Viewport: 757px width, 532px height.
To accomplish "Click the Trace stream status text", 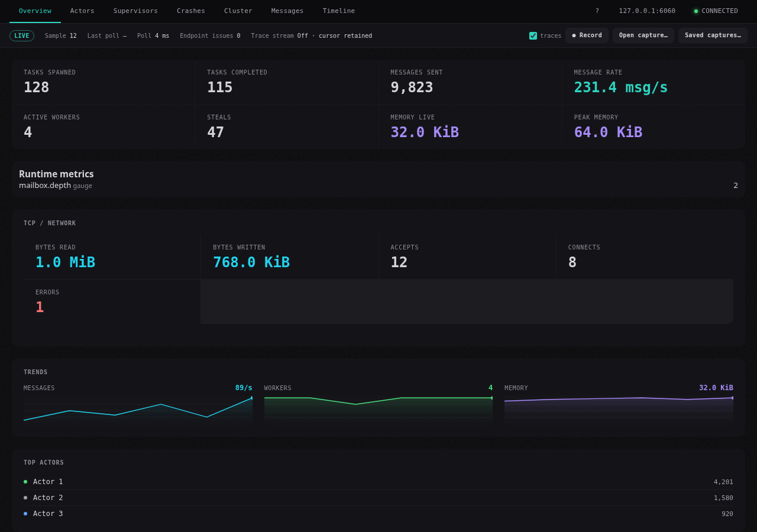I will pyautogui.click(x=312, y=36).
